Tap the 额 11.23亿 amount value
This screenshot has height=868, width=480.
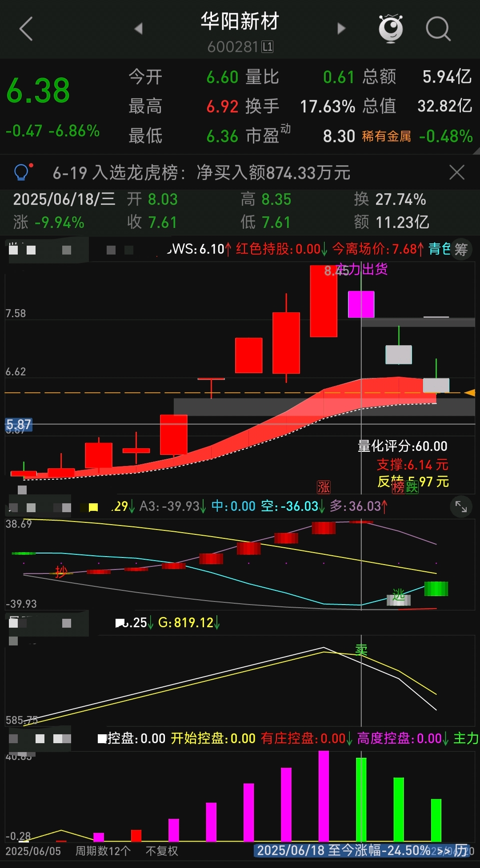[x=392, y=222]
